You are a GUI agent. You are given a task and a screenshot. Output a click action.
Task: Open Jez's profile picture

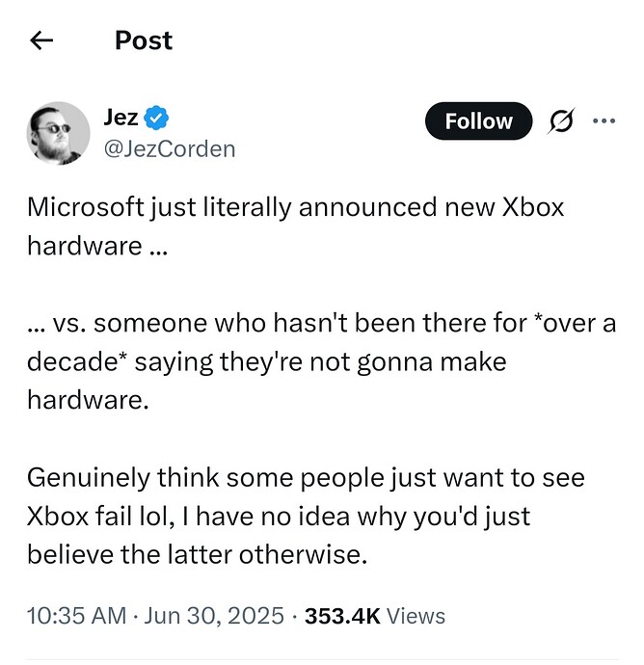pyautogui.click(x=58, y=133)
